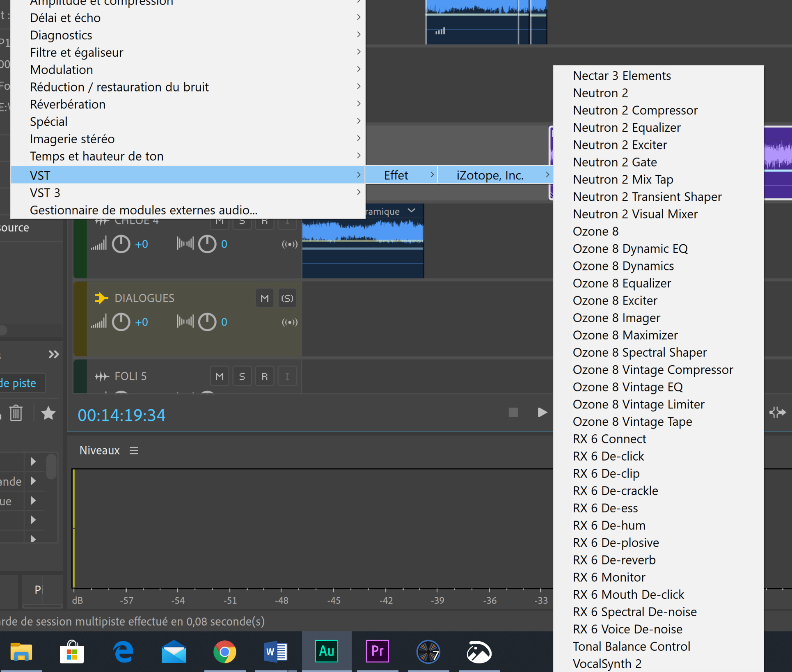Open Gestionnaire de modules externes audio
792x672 pixels.
188,210
